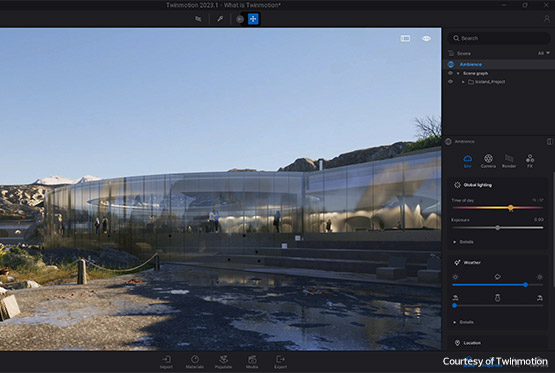Click the Time of day slider handle

click(511, 208)
